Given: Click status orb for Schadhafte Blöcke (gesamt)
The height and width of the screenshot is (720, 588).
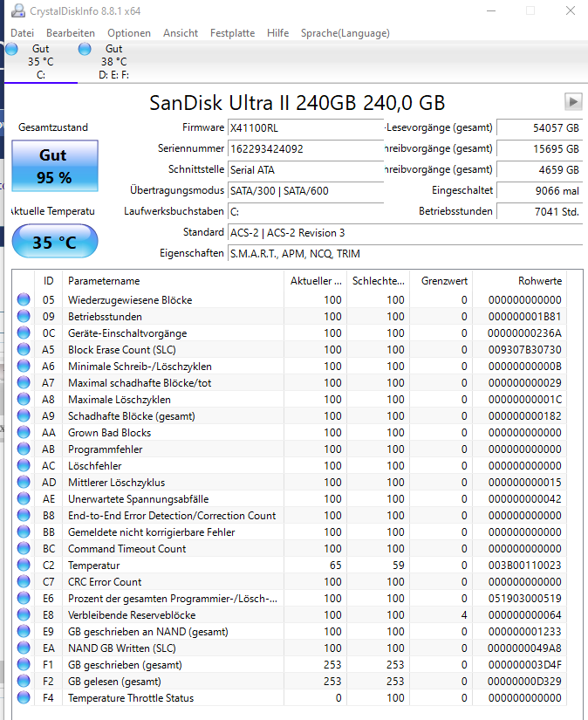Looking at the screenshot, I should point(24,415).
